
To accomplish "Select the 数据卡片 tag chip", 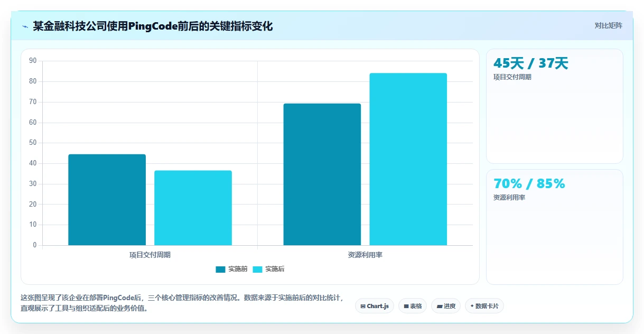I will [x=484, y=306].
